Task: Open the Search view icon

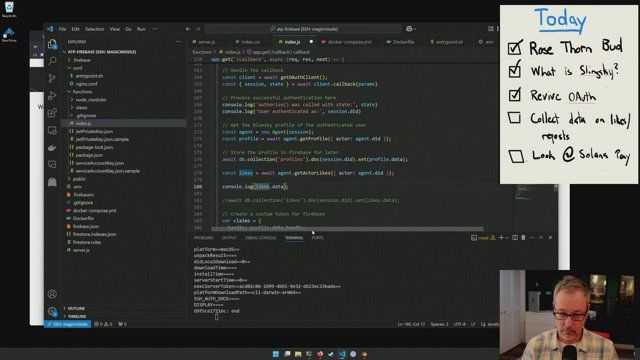Action: click(x=52, y=61)
